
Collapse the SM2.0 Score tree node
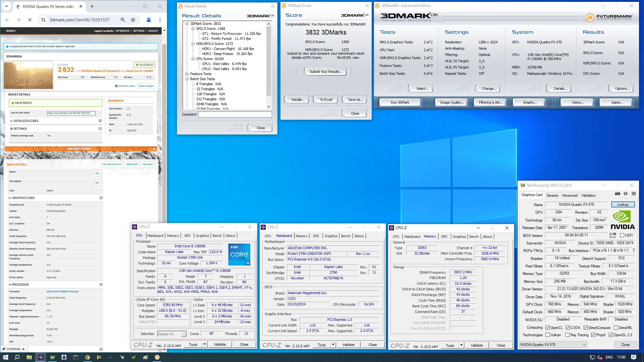click(x=193, y=29)
